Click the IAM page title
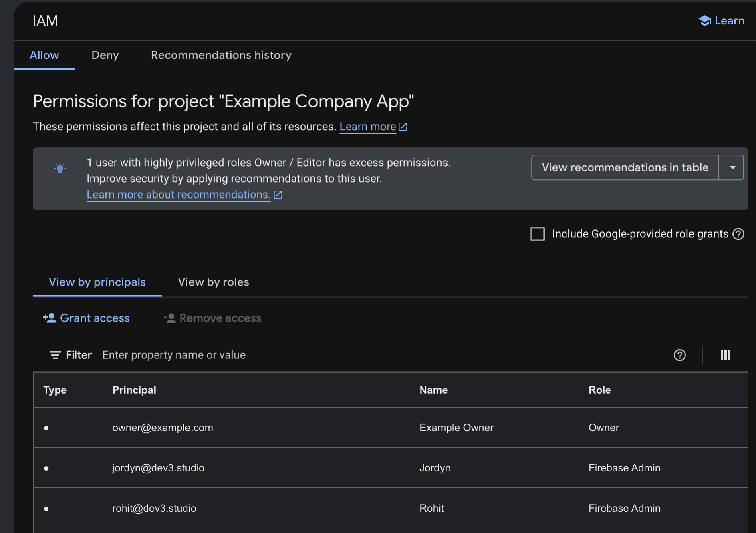756x533 pixels. coord(45,21)
